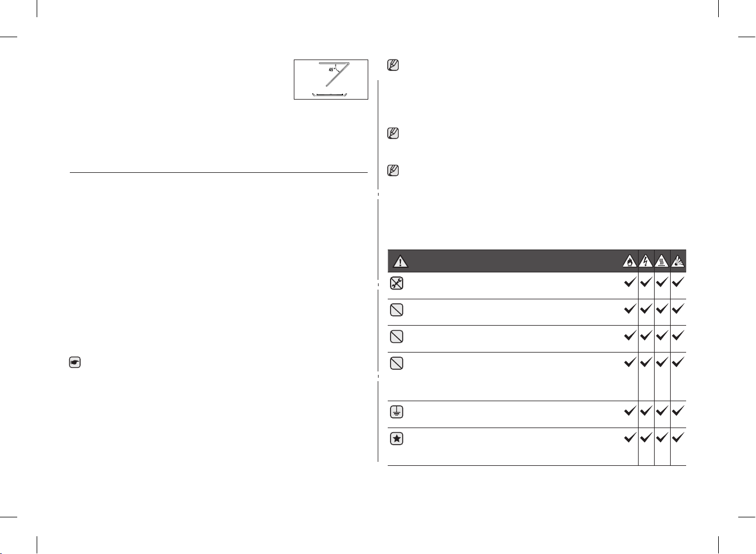Viewport: 756px width, 554px height.
Task: Click hot-surface checkmark in the wrench row
Action: point(662,282)
